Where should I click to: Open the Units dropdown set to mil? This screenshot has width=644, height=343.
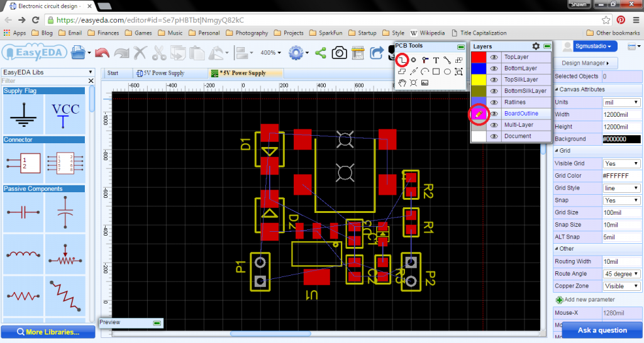621,102
